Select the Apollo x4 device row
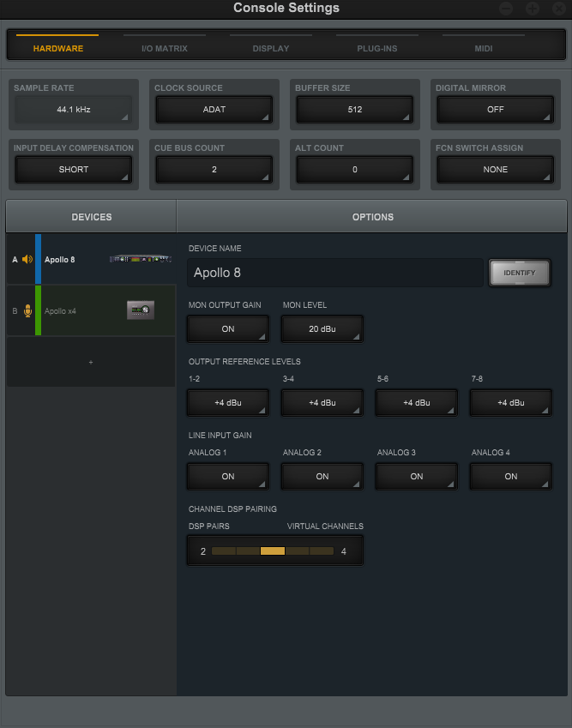 92,310
